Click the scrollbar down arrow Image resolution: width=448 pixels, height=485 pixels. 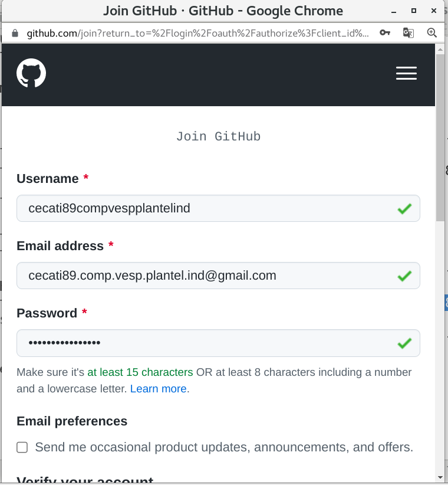(440, 476)
